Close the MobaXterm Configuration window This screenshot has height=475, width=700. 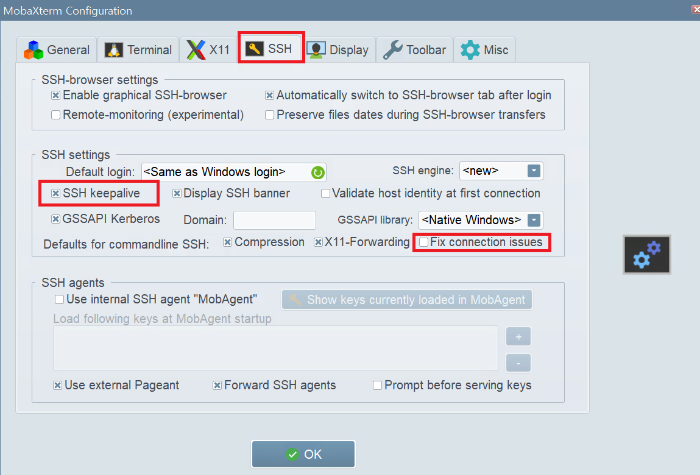click(695, 9)
